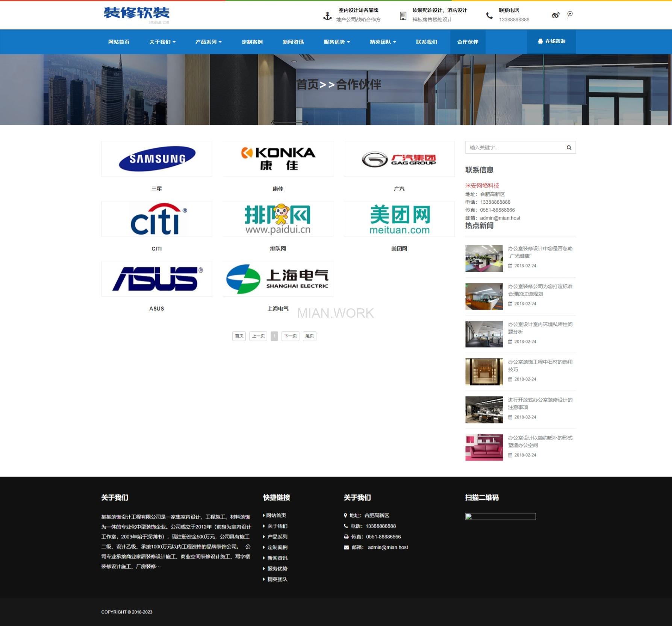
Task: Open news 办公室设计室内环境私密性问题分析
Action: coord(540,328)
